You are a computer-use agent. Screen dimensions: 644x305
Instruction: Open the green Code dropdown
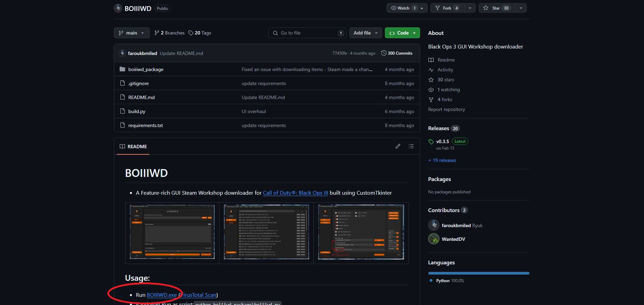click(402, 33)
